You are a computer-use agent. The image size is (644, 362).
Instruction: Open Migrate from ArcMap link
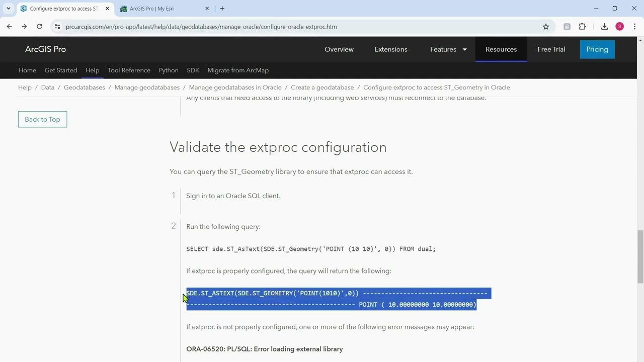[238, 70]
